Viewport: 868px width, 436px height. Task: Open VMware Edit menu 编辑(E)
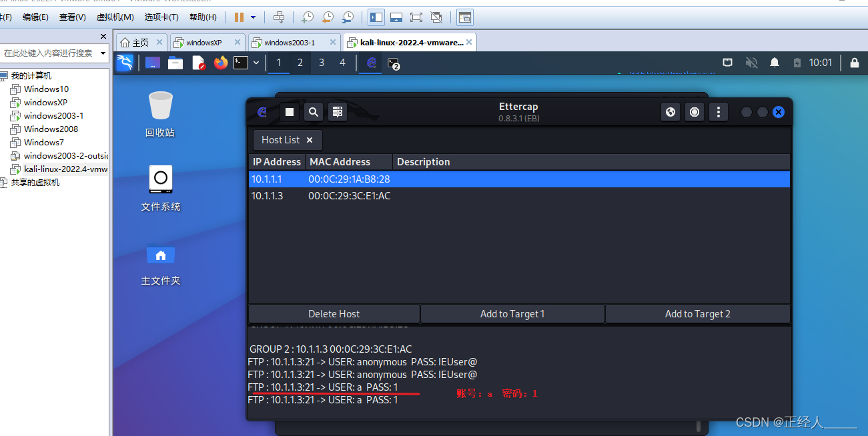pos(35,17)
